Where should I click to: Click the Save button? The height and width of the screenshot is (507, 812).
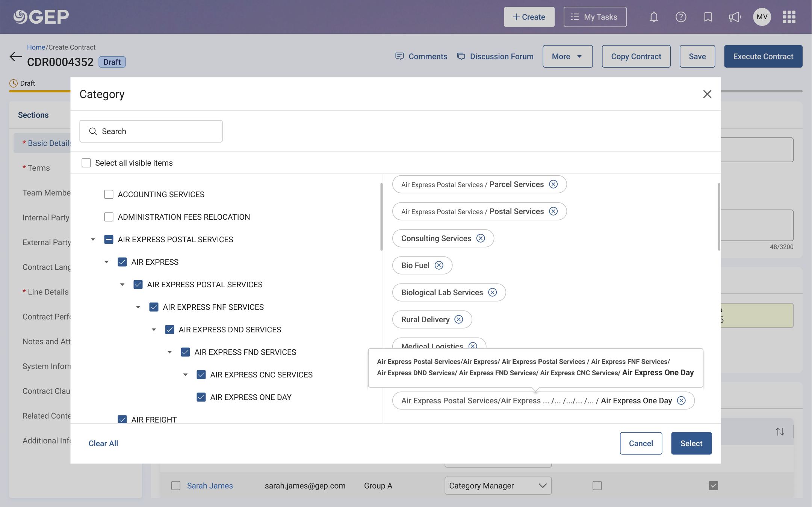tap(697, 56)
